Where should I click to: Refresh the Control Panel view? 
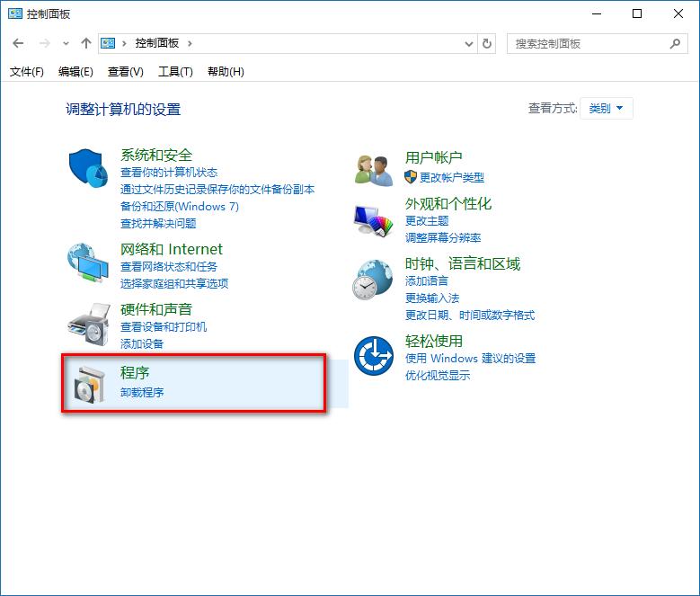point(487,44)
